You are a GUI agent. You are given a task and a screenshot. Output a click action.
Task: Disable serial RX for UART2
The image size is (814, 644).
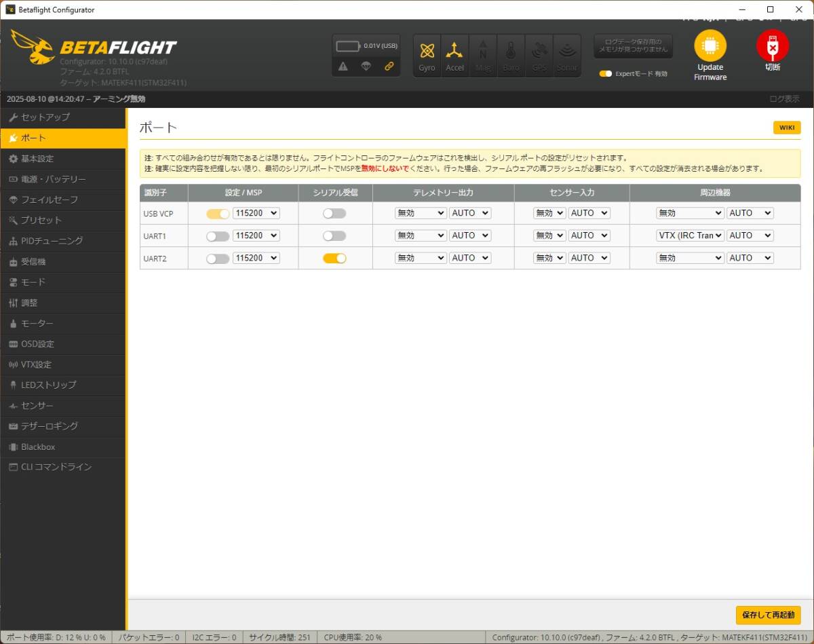point(334,258)
